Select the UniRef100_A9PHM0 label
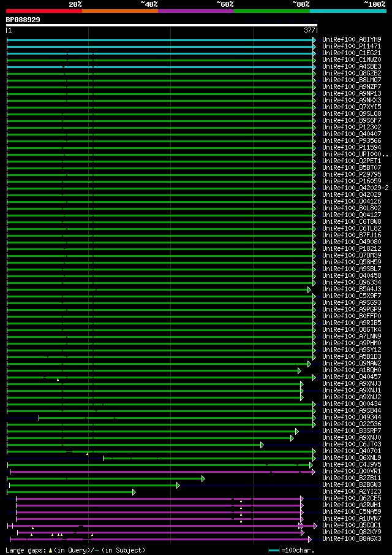This screenshot has width=392, height=555. pyautogui.click(x=352, y=343)
